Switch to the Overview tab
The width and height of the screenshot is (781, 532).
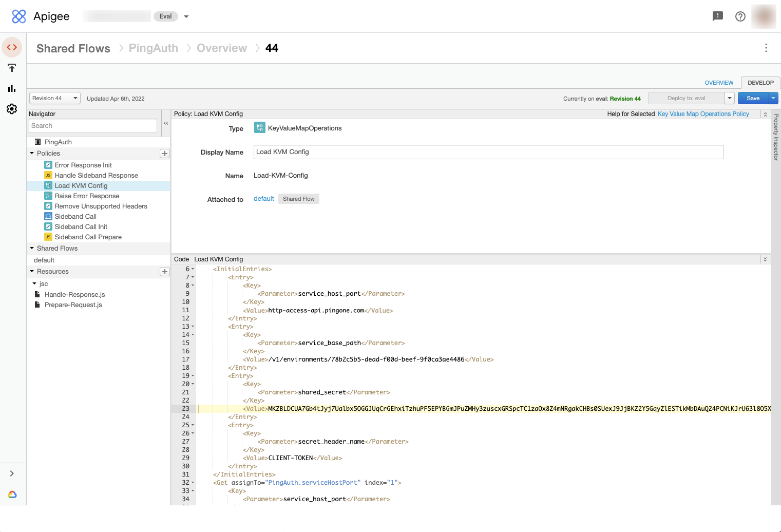point(718,83)
